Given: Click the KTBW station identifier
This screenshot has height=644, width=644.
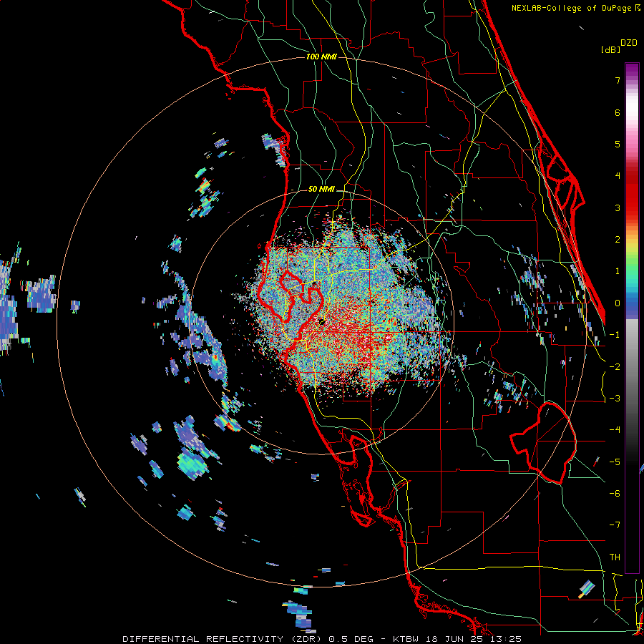Looking at the screenshot, I should (407, 639).
